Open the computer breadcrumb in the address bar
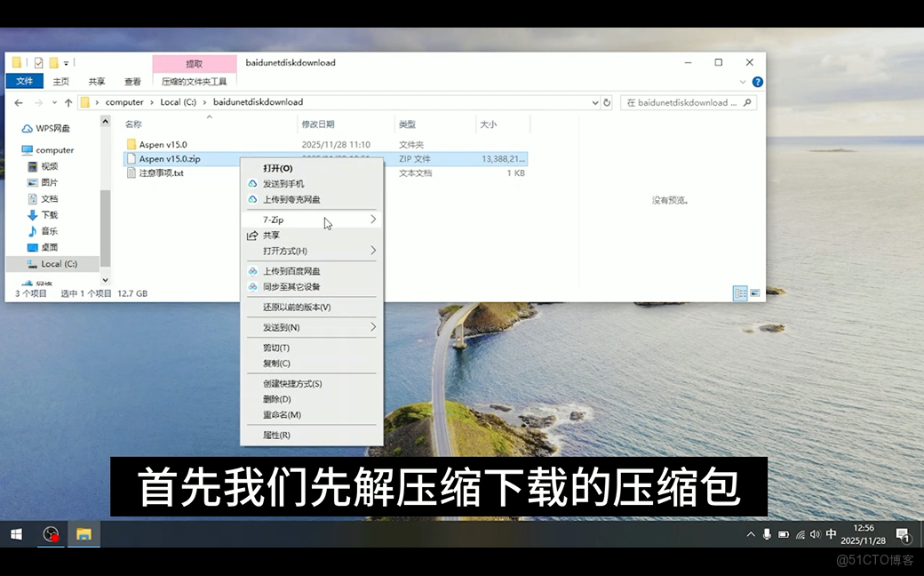This screenshot has height=576, width=924. pyautogui.click(x=124, y=102)
